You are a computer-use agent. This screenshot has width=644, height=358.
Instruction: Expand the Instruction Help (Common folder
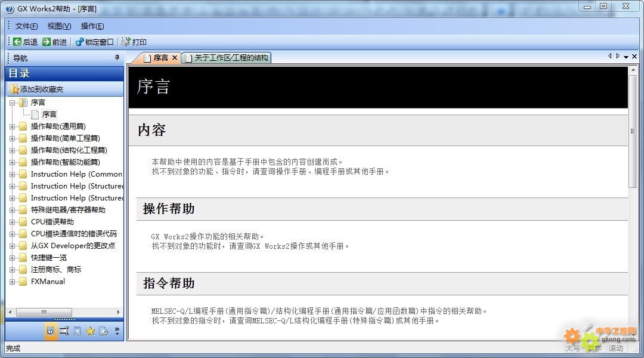click(x=13, y=174)
